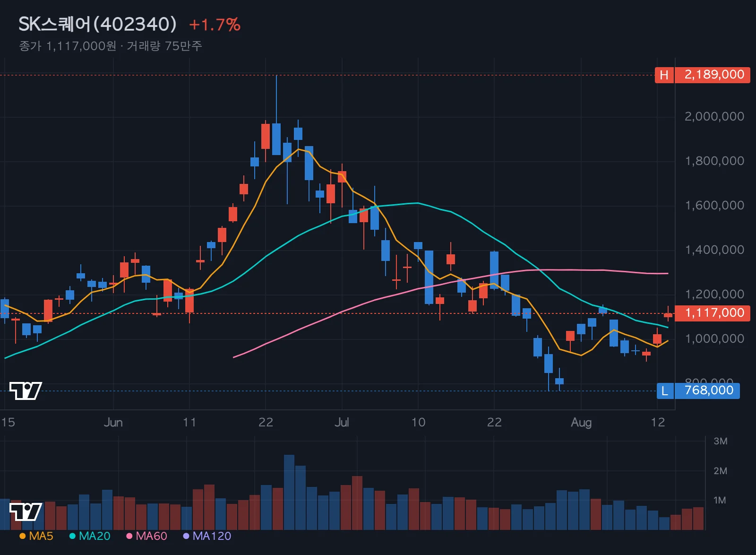Select the Aug date axis label

(581, 422)
